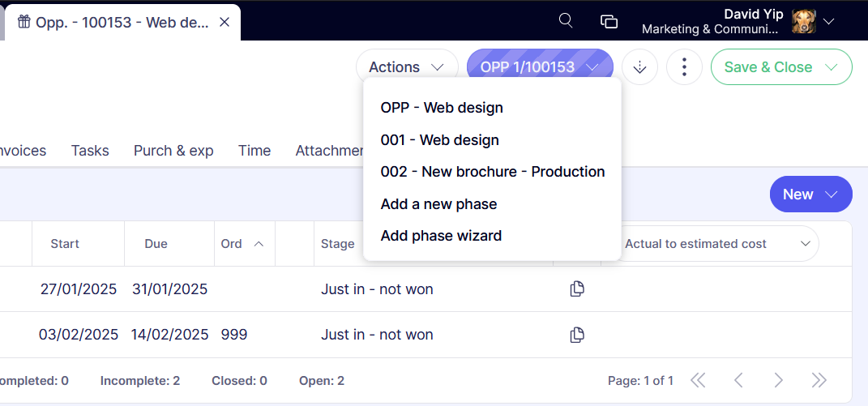Copy the phase dated 27/01/2025
Viewport: 868px width, 406px height.
click(x=577, y=289)
